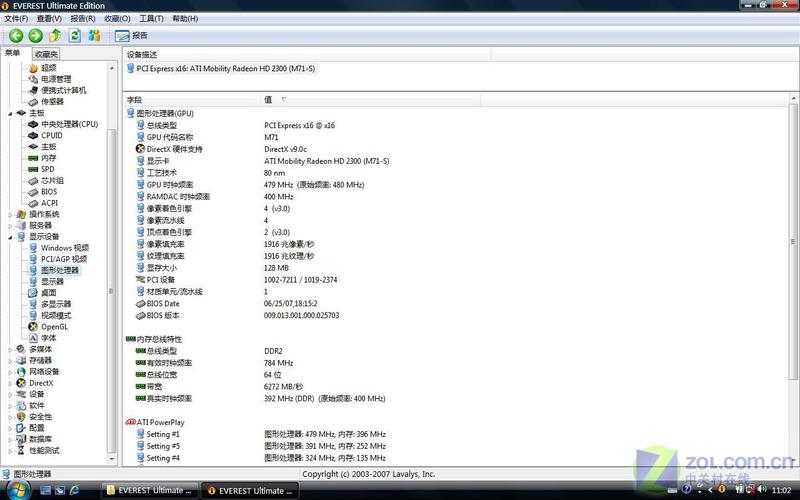Select the SPD tree item

(x=47, y=169)
